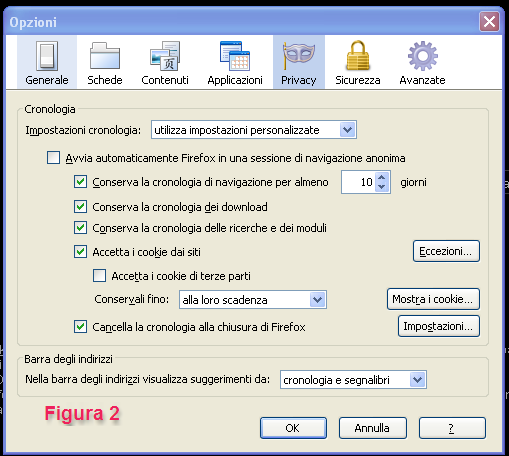Expand the Impostazioni cronologia dropdown
Image resolution: width=509 pixels, height=456 pixels.
coord(254,130)
